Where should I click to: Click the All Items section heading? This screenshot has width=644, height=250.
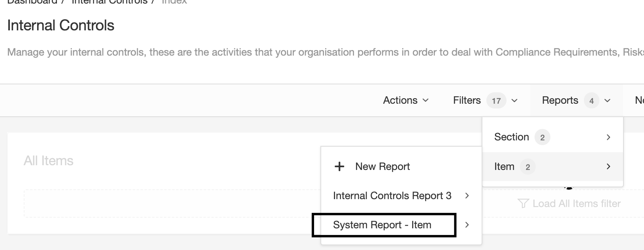pos(49,161)
